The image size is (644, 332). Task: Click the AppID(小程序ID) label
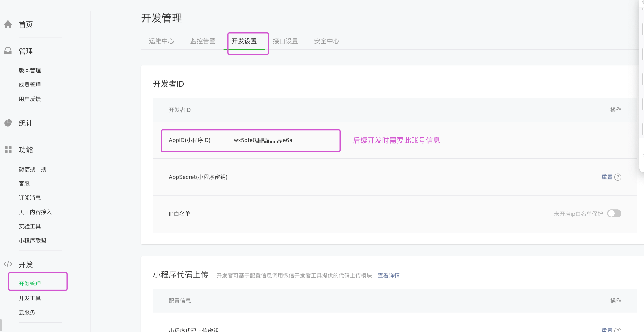190,140
